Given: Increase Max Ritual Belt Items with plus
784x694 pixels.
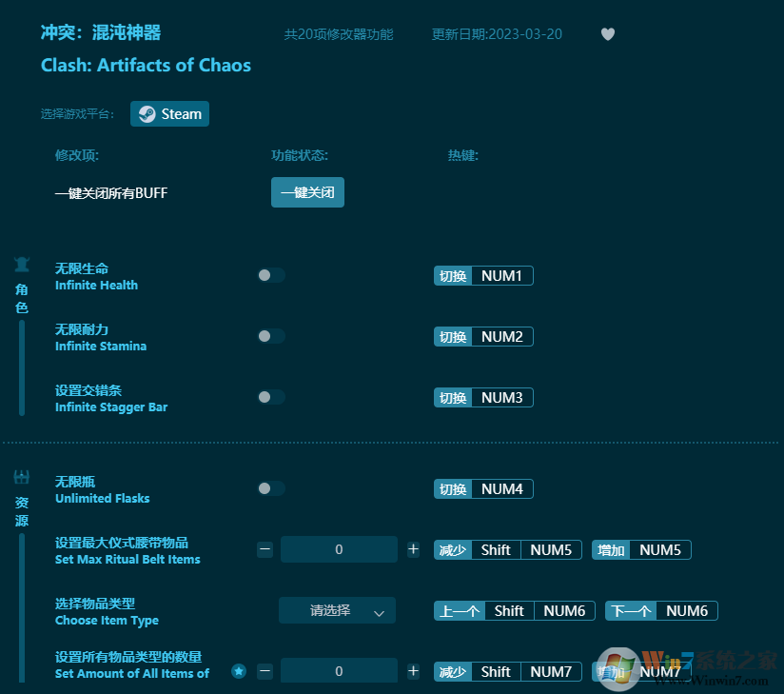Looking at the screenshot, I should point(413,549).
